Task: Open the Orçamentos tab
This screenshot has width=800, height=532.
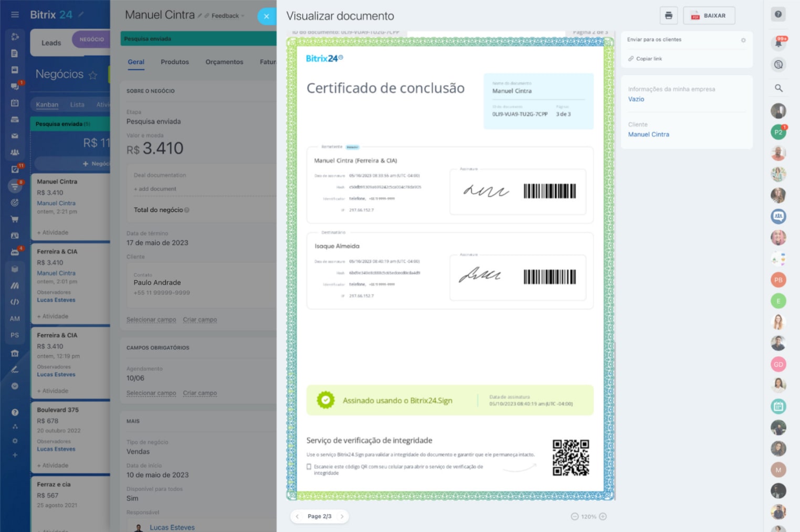Action: tap(224, 62)
